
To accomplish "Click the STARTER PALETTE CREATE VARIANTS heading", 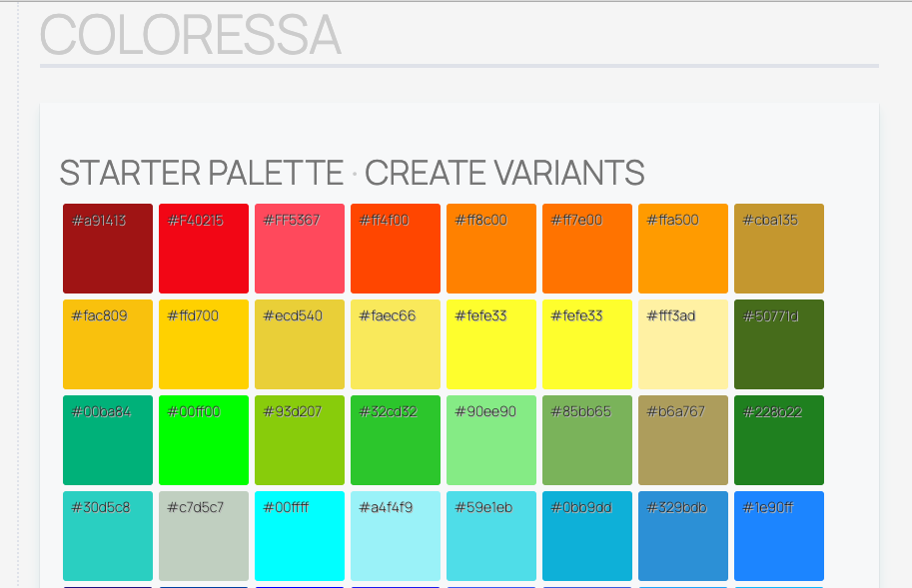I will (352, 173).
